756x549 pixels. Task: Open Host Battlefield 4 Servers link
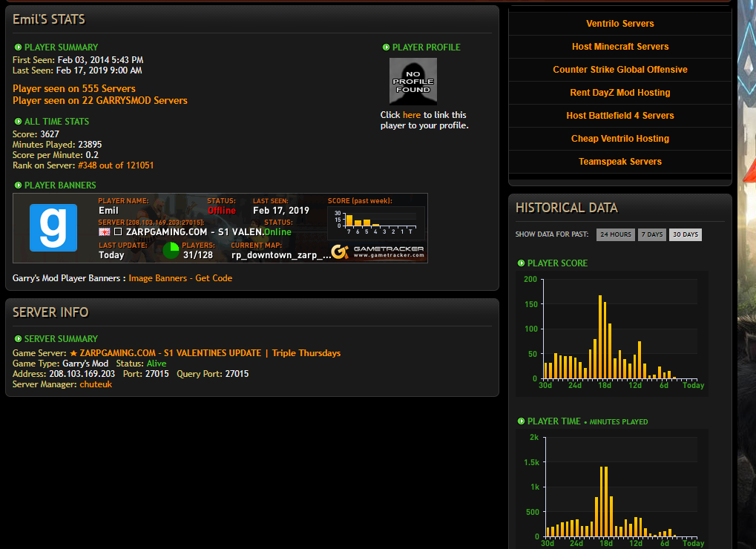[x=619, y=116]
